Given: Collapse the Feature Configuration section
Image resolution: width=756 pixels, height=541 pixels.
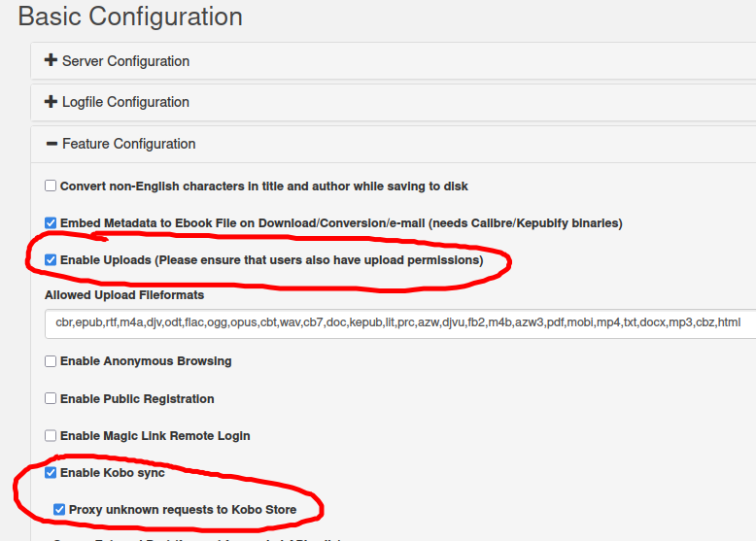Looking at the screenshot, I should pyautogui.click(x=128, y=144).
